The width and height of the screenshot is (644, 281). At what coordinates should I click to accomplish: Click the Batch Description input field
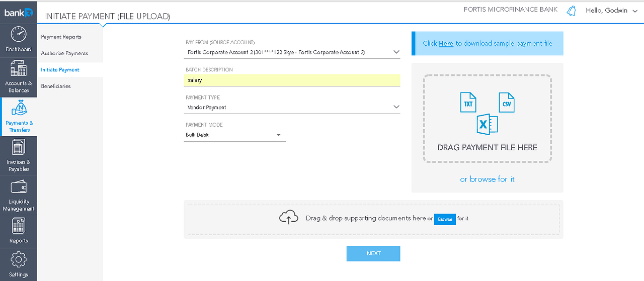click(292, 80)
